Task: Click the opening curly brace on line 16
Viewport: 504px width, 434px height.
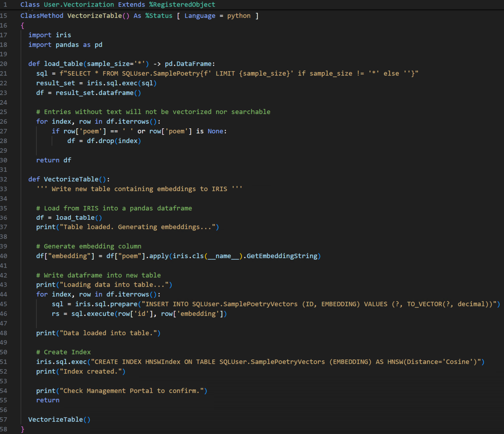Action: pyautogui.click(x=22, y=26)
